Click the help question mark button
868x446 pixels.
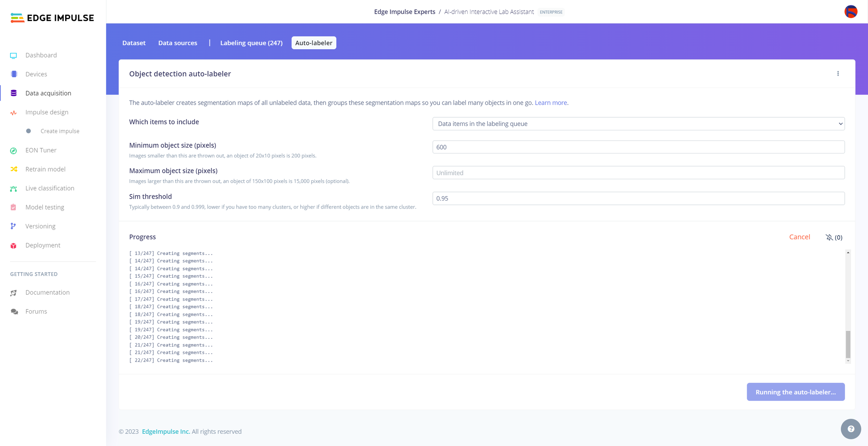click(851, 429)
